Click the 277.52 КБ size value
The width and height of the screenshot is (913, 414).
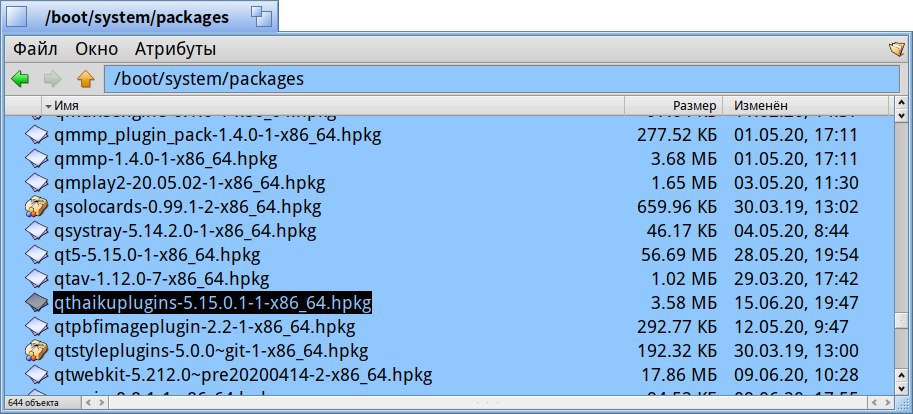[x=677, y=135]
